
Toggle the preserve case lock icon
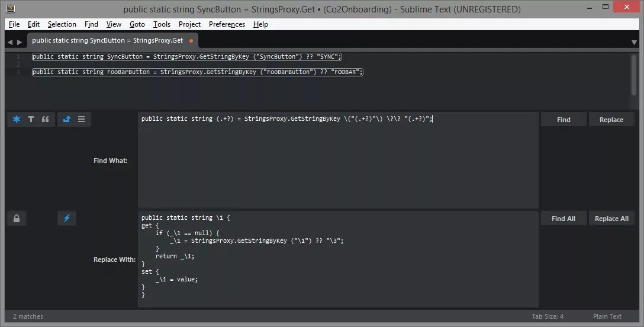(17, 218)
